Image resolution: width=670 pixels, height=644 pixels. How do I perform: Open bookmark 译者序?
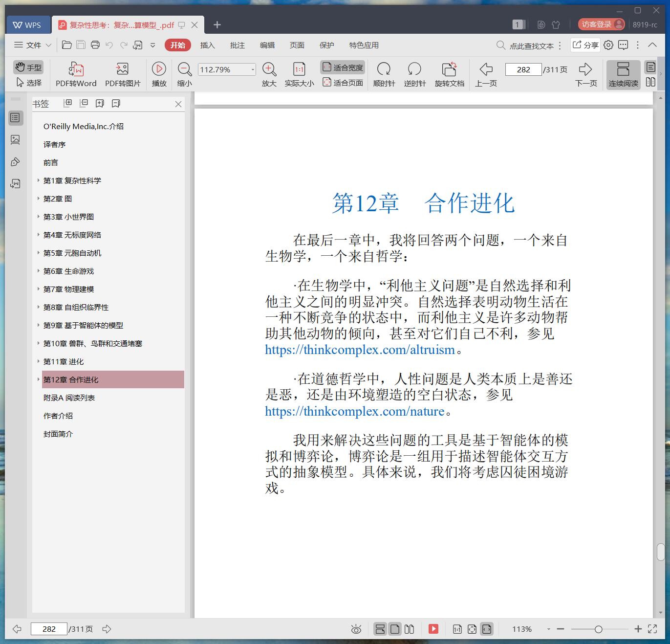(54, 144)
